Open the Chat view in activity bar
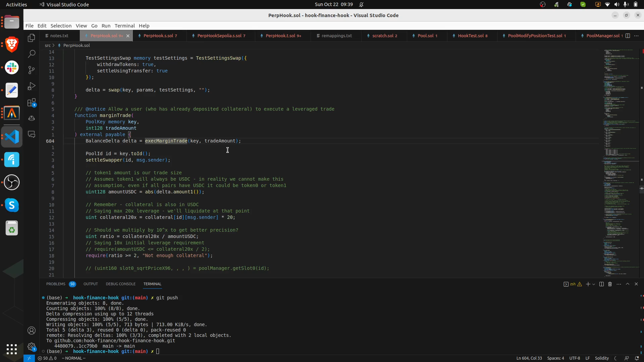This screenshot has width=644, height=362. (x=32, y=134)
